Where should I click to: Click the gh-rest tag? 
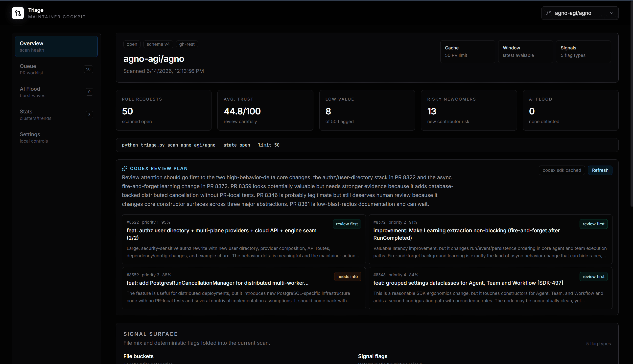point(187,44)
